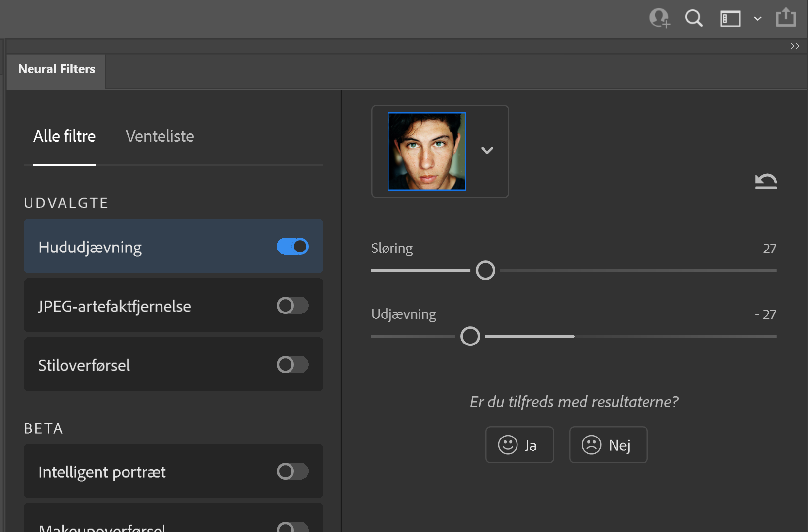808x532 pixels.
Task: Switch to the Venteliste tab
Action: coord(159,136)
